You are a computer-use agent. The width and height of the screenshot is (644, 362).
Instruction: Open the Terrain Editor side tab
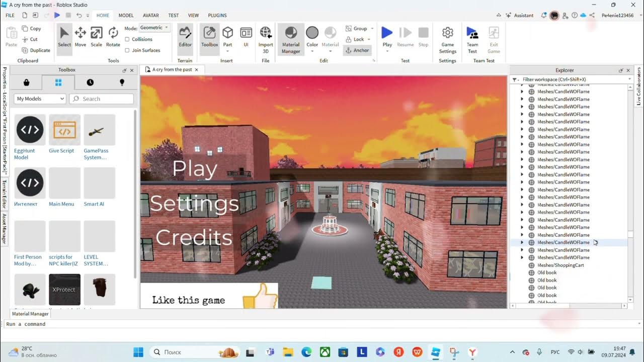(4, 194)
